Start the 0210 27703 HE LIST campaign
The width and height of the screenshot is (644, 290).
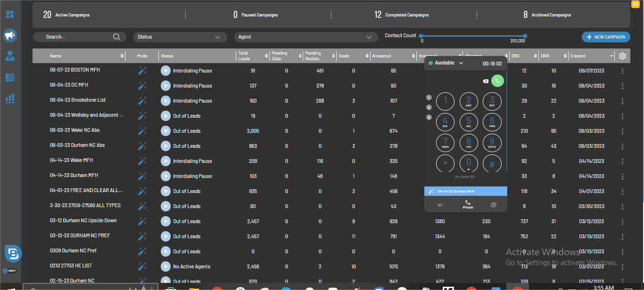point(165,266)
